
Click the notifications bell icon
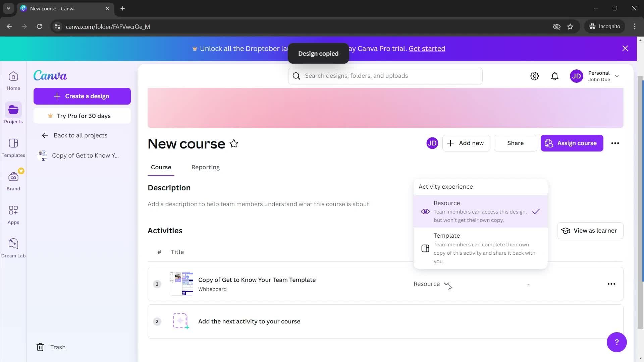[x=555, y=76]
